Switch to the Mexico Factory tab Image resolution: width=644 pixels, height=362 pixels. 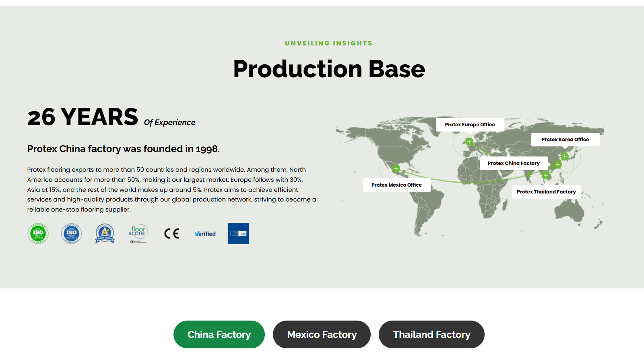[322, 335]
